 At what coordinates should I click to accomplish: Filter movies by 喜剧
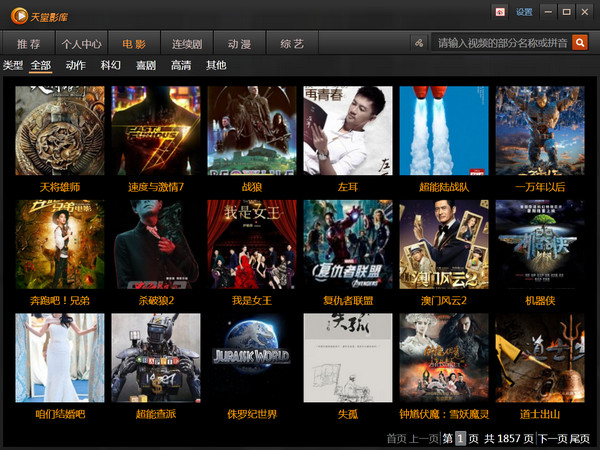click(146, 65)
